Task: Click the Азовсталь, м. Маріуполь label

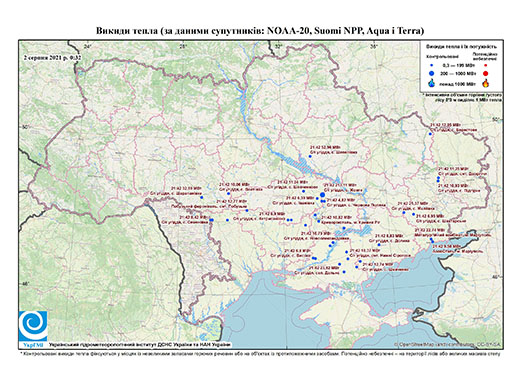Action: [x=457, y=252]
